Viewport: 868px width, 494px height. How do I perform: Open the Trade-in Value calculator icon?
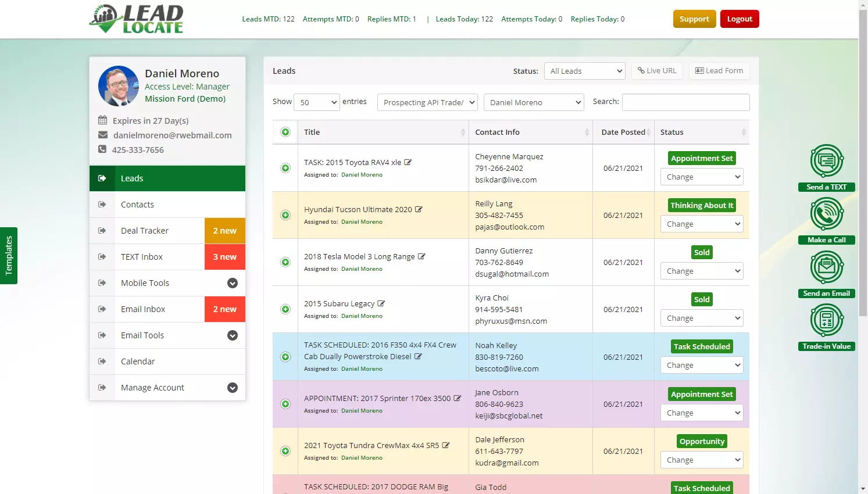(827, 320)
